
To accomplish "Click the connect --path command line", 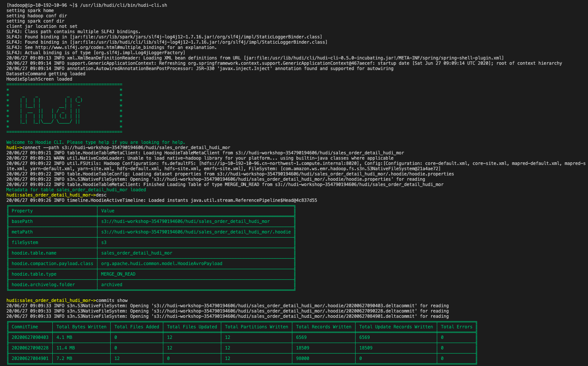I will (127, 148).
